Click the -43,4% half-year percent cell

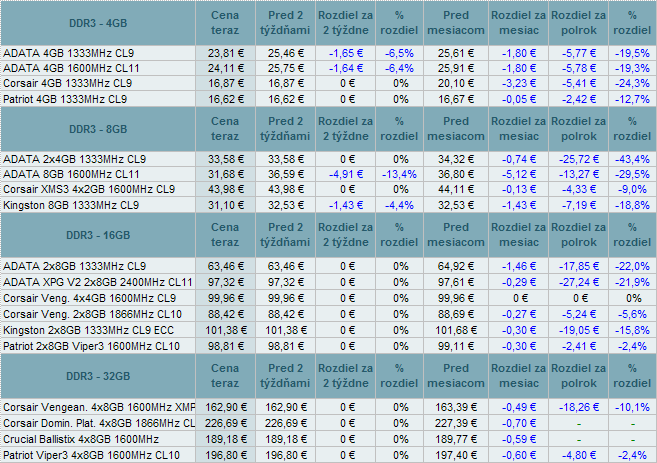632,159
